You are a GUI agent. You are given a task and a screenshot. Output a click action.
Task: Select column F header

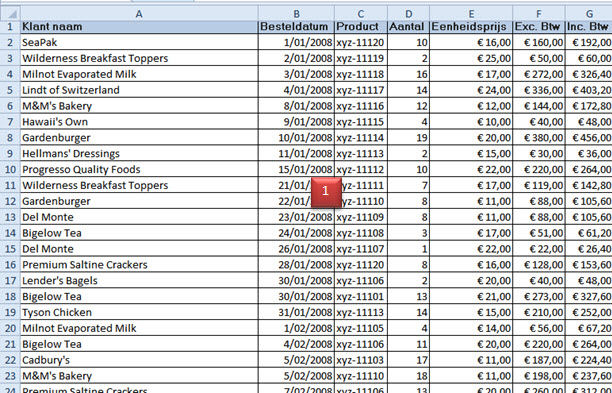pyautogui.click(x=539, y=14)
